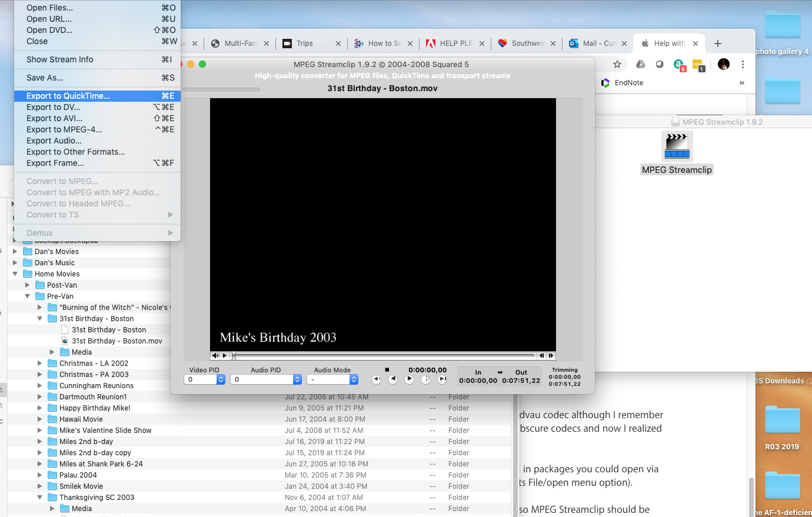Image resolution: width=812 pixels, height=517 pixels.
Task: Open the MPEG Streamclip application icon
Action: [677, 146]
